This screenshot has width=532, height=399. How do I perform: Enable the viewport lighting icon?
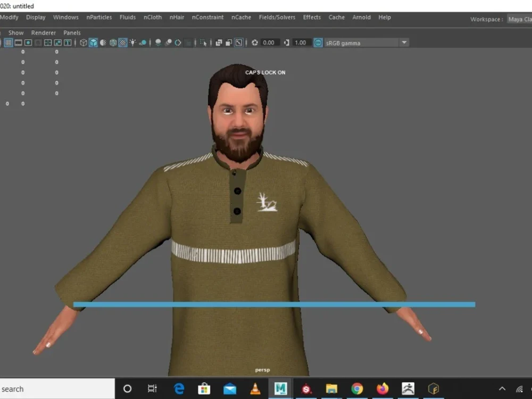pyautogui.click(x=132, y=43)
